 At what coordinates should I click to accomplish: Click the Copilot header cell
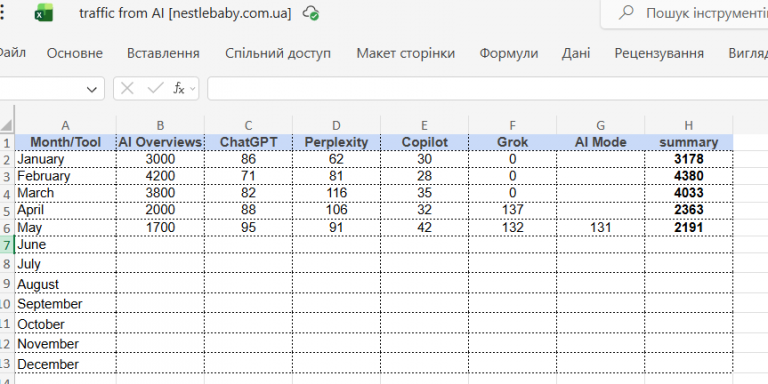(x=424, y=143)
